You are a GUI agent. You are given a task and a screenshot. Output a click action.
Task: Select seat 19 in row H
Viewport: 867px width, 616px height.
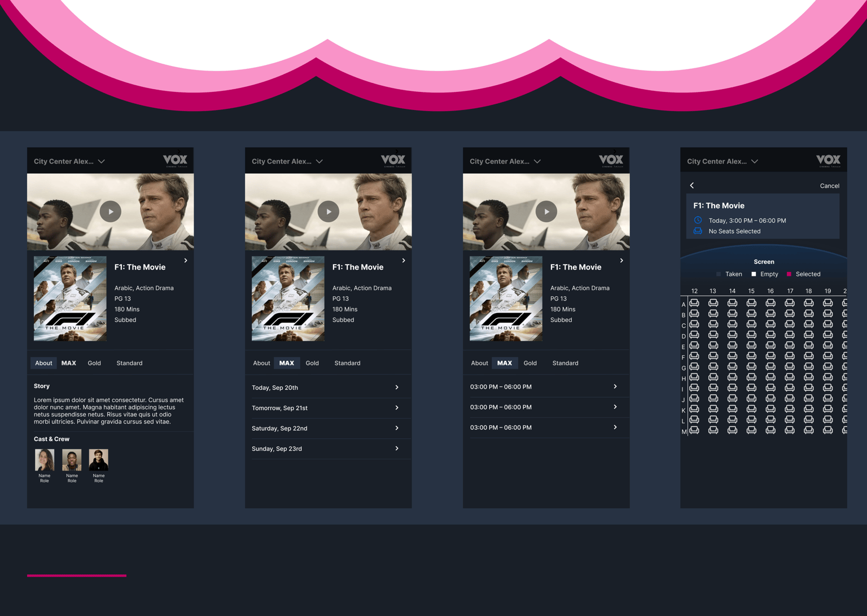828,377
